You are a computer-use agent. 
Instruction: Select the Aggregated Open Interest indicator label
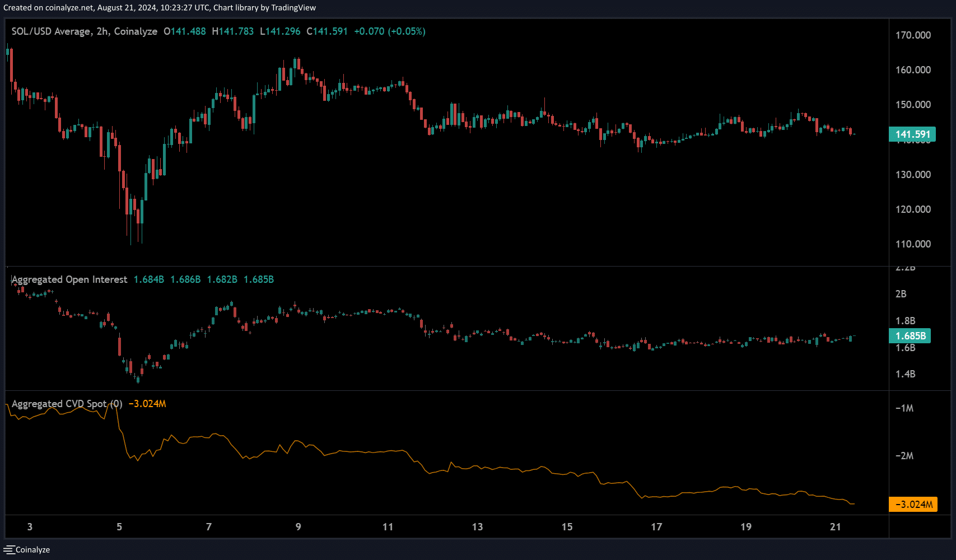tap(69, 279)
